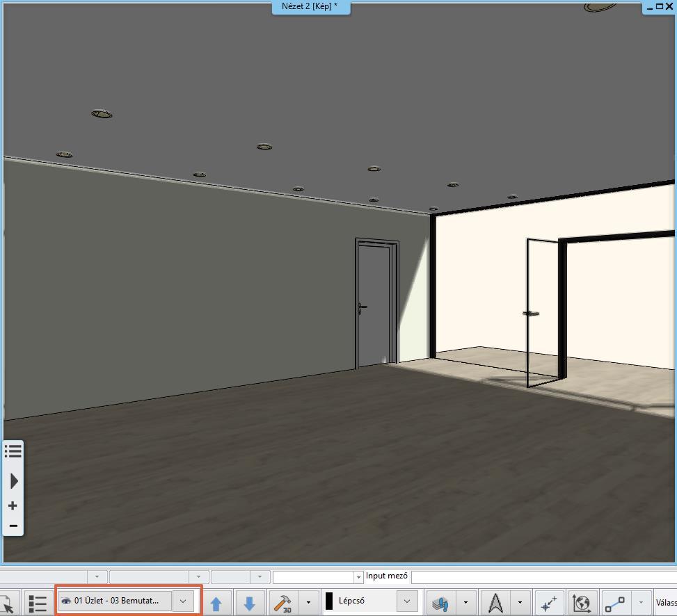
Task: Expand the floor selector dropdown arrow
Action: (183, 601)
